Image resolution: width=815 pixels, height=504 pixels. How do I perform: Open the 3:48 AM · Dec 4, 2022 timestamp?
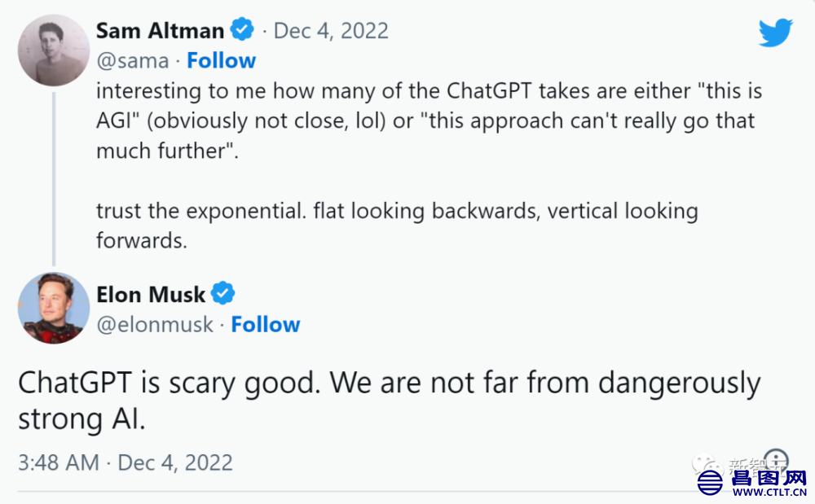click(x=126, y=462)
